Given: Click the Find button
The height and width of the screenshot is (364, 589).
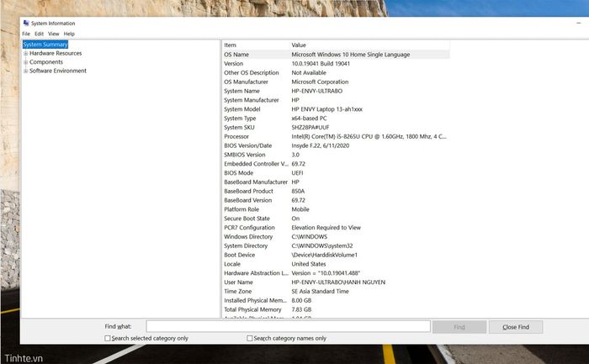Looking at the screenshot, I should click(459, 327).
